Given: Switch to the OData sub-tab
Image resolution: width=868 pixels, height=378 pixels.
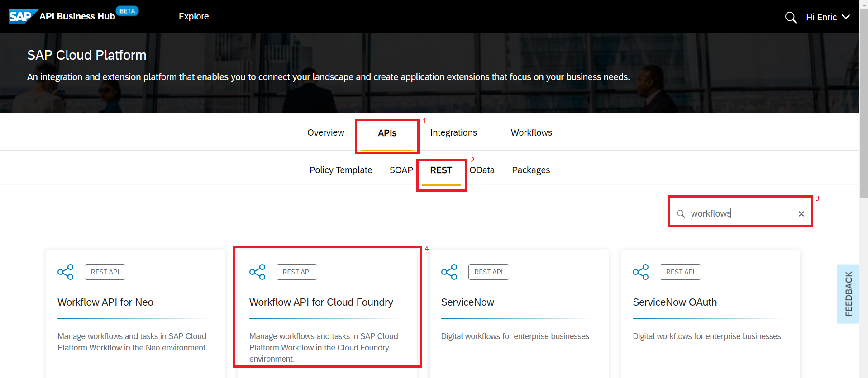Looking at the screenshot, I should 482,170.
